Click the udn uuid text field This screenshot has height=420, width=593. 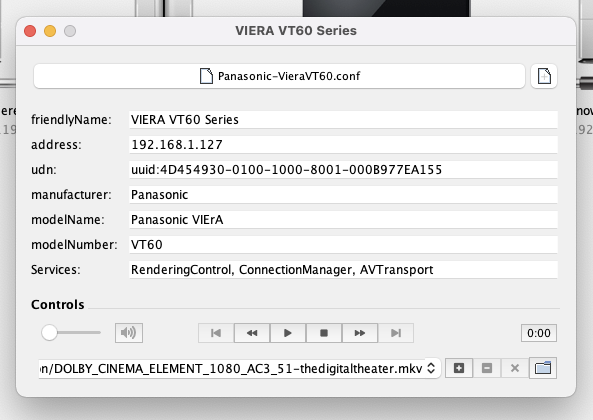tap(343, 170)
